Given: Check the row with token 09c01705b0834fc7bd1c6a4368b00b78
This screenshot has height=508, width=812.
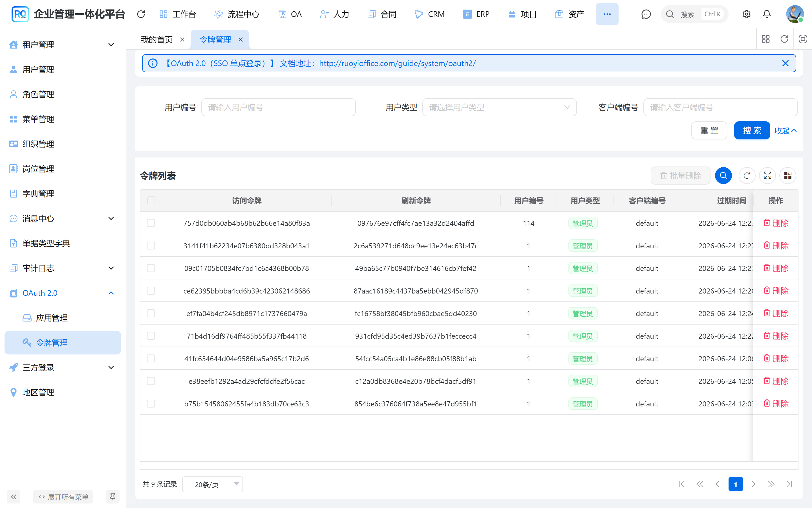Looking at the screenshot, I should 151,268.
